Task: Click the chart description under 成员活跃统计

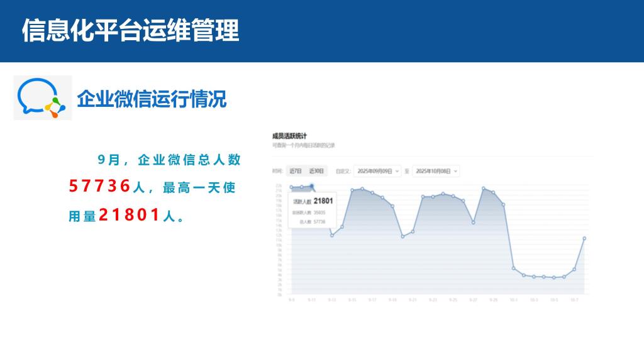Action: pos(304,145)
